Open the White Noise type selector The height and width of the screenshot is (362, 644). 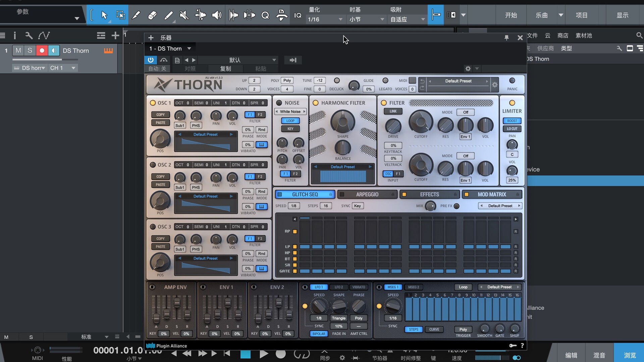(290, 112)
